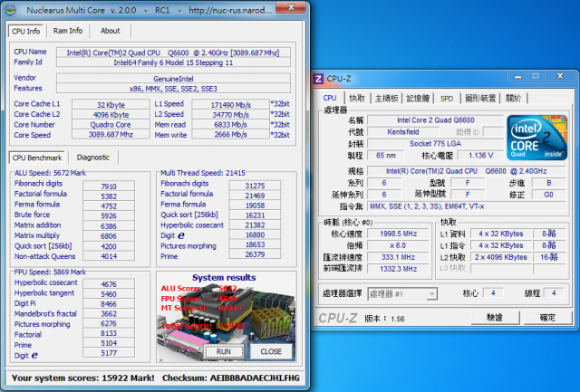Click the Digit Pi value 8466

109,303
